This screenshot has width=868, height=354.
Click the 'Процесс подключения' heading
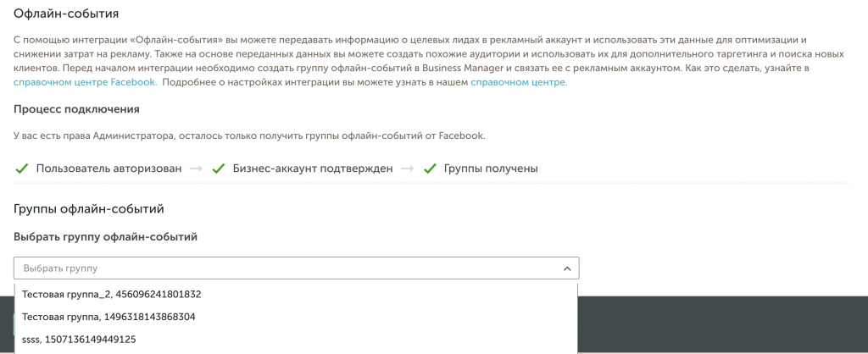76,109
